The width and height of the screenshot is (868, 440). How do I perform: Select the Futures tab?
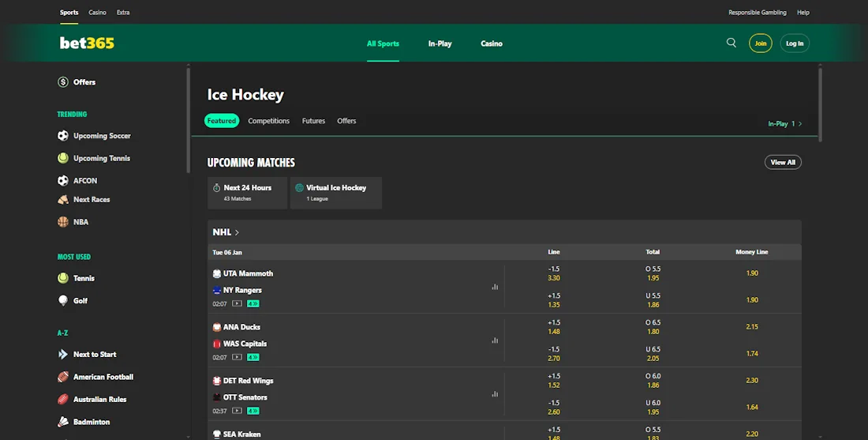(313, 121)
